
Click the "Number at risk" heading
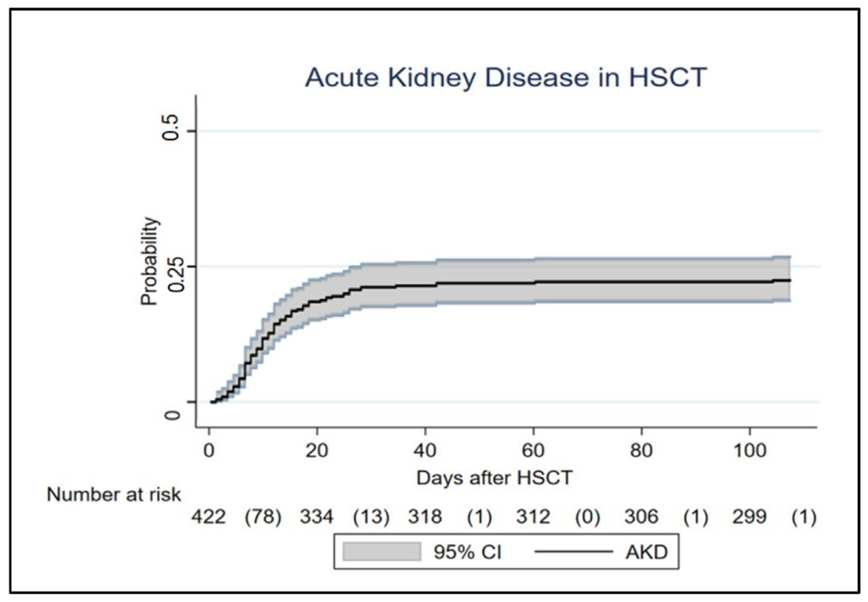click(114, 495)
